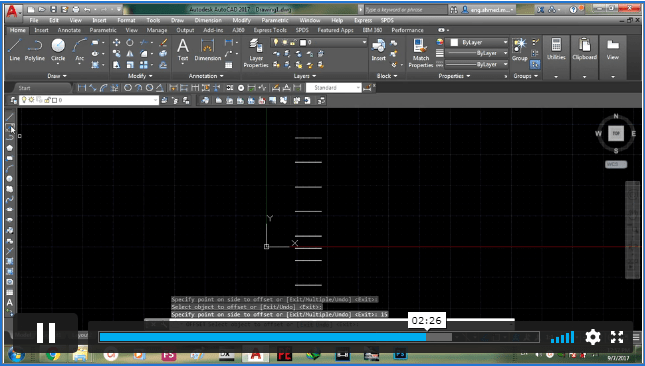The height and width of the screenshot is (366, 645).
Task: Click the WCS coordinate system button
Action: click(x=616, y=164)
